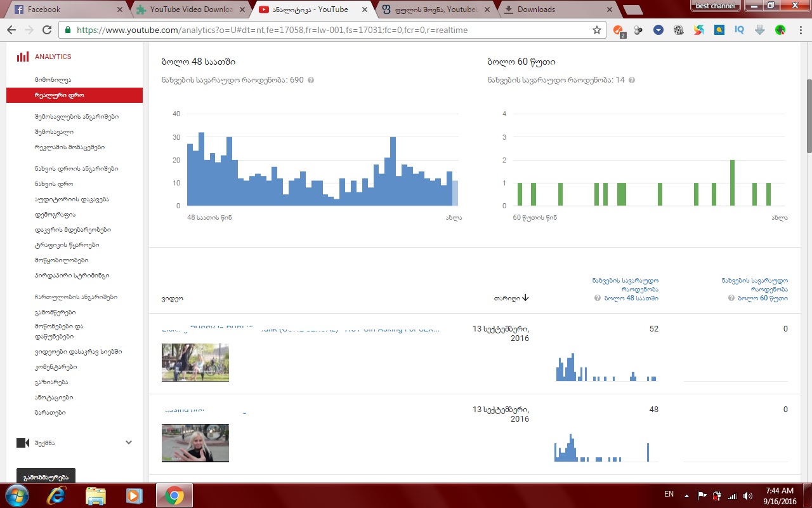Viewport: 812px width, 508px height.
Task: Open the IQ extension icon
Action: [740, 30]
